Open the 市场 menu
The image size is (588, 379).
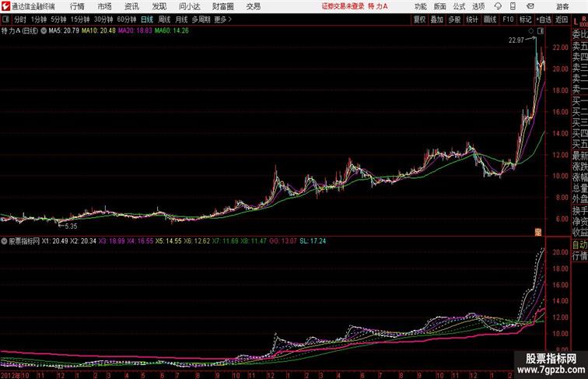point(104,6)
